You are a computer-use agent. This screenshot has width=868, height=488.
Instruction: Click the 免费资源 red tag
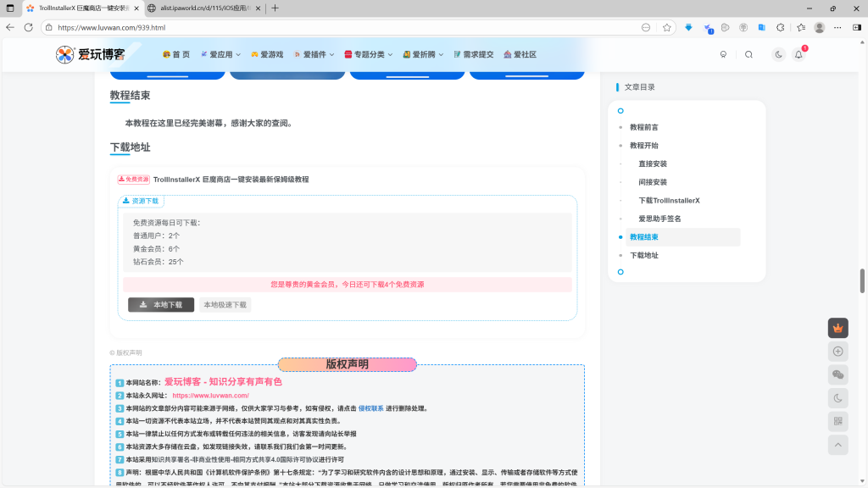(x=133, y=180)
